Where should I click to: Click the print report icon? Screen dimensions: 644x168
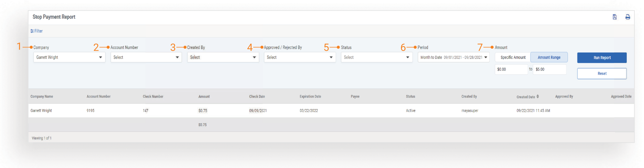627,17
